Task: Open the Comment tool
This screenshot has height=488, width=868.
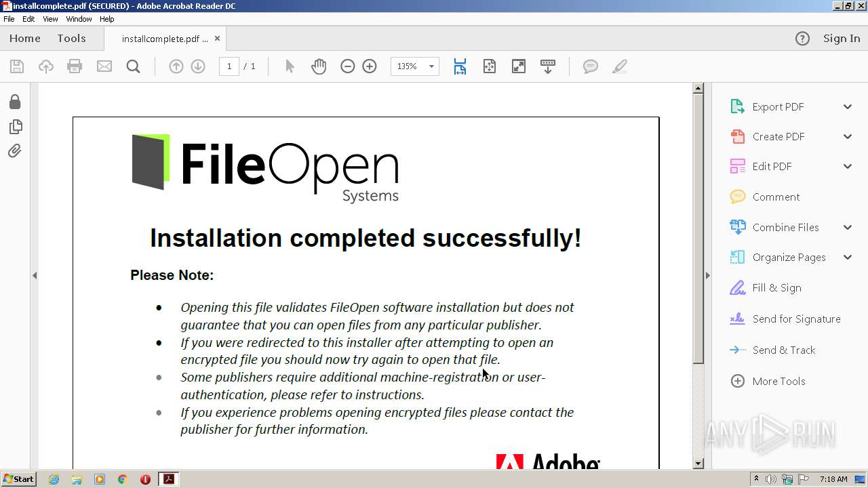Action: coord(776,197)
